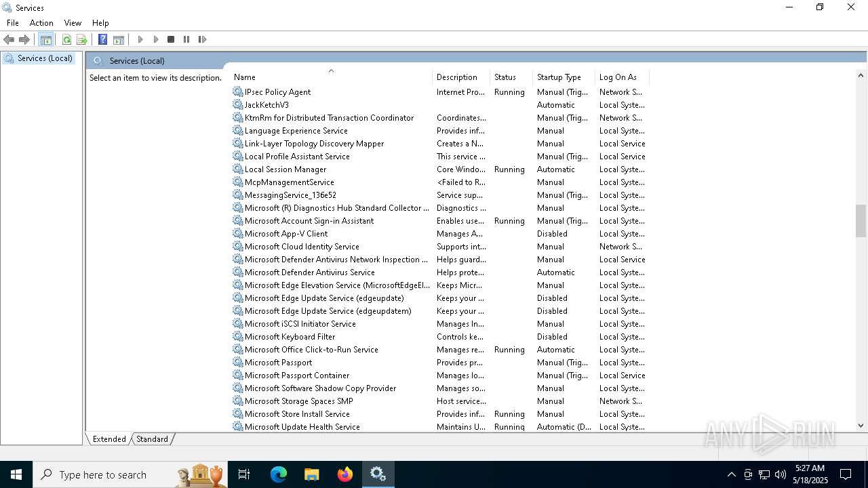Select Microsoft Update Health Service
868x488 pixels.
pos(439,427)
